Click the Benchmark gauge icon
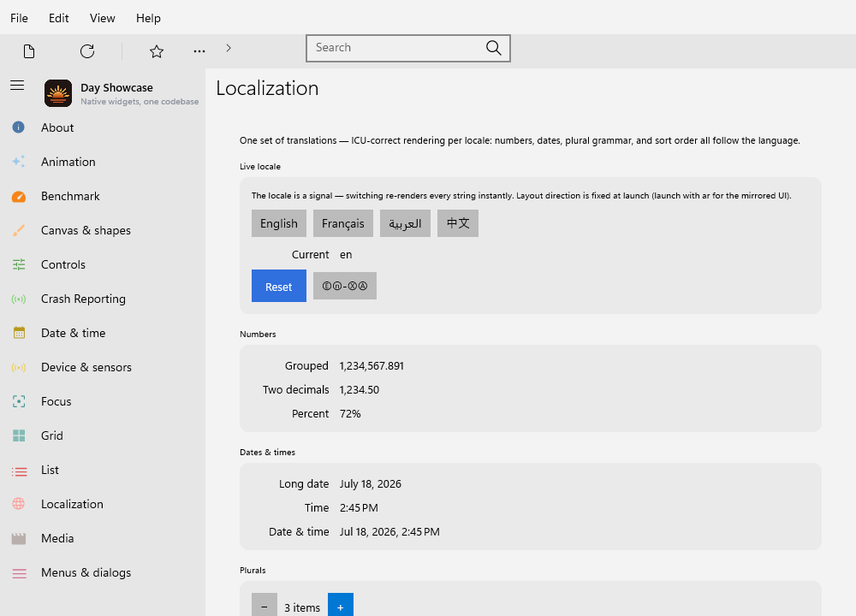 (19, 197)
